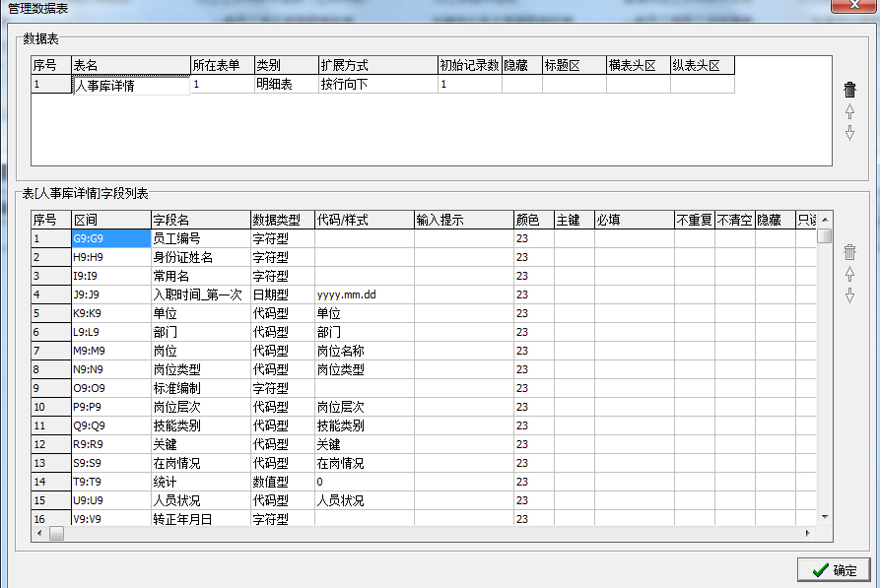Move data table up with top arrow

[849, 111]
